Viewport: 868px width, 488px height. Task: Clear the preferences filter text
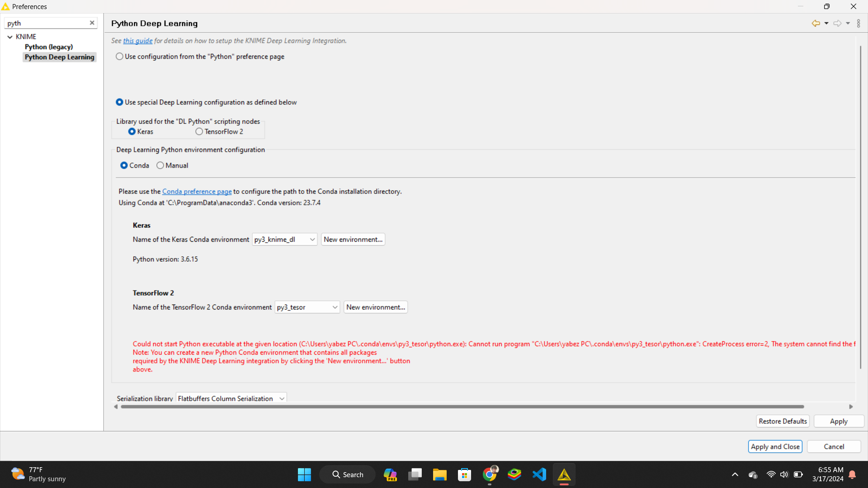coord(92,23)
